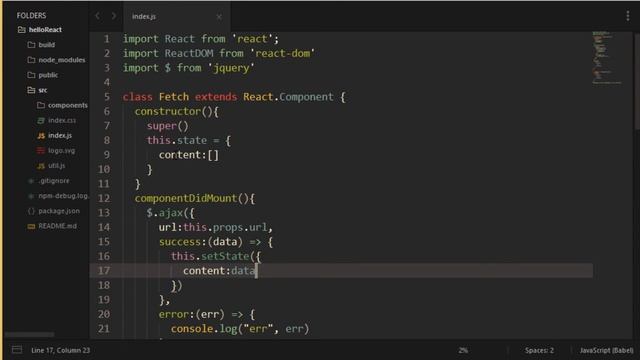Click the sidebar horizontal scrollbar
This screenshot has width=640, height=360.
click(x=29, y=334)
